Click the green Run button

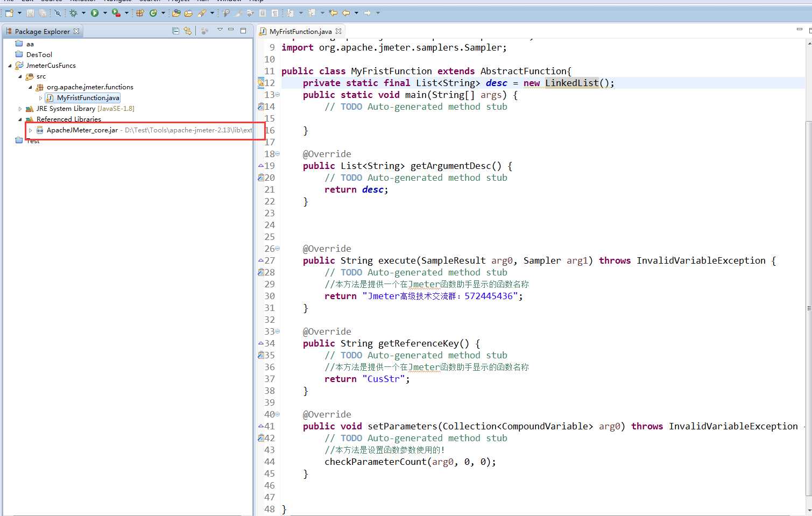(x=95, y=13)
